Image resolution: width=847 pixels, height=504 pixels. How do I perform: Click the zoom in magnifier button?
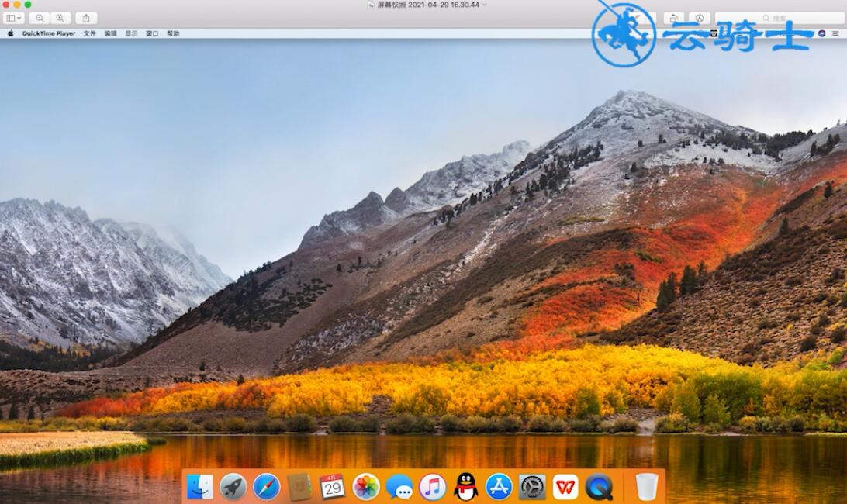tap(60, 18)
